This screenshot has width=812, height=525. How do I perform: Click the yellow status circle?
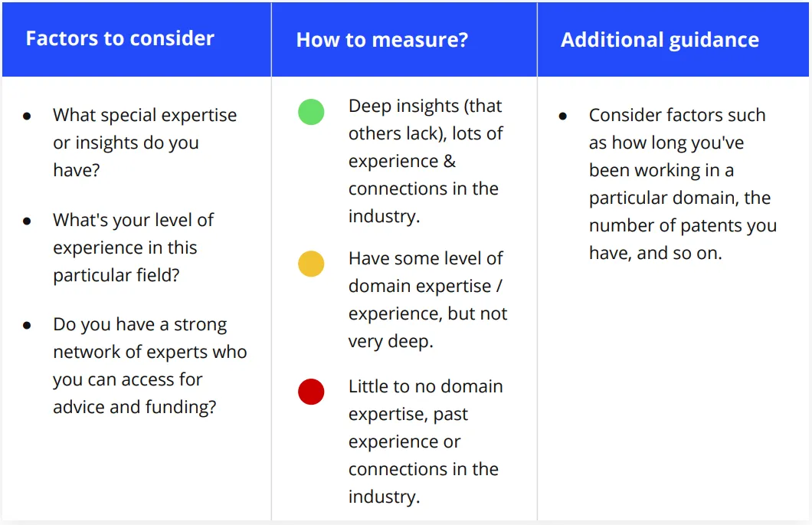(311, 264)
